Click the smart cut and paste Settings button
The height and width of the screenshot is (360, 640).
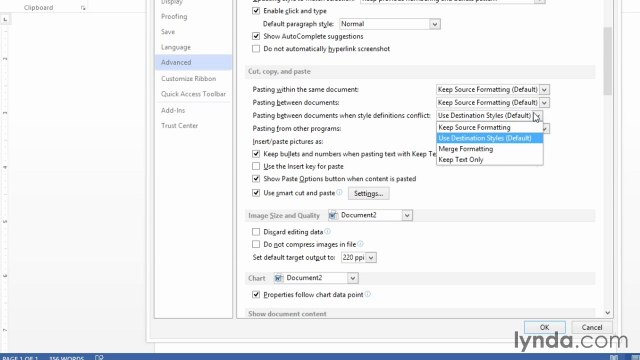pyautogui.click(x=369, y=193)
